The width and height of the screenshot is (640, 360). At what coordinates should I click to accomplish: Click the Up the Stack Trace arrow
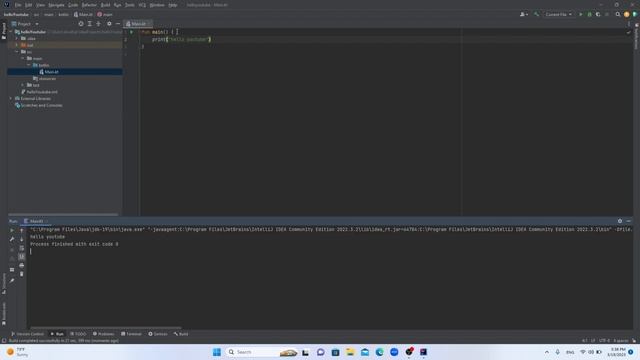22,231
